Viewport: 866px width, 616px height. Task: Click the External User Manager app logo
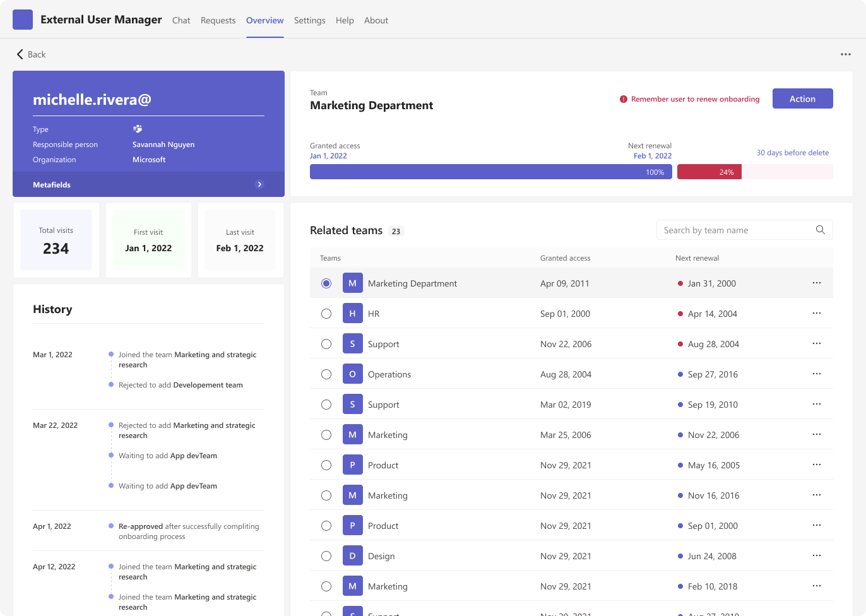click(x=23, y=20)
